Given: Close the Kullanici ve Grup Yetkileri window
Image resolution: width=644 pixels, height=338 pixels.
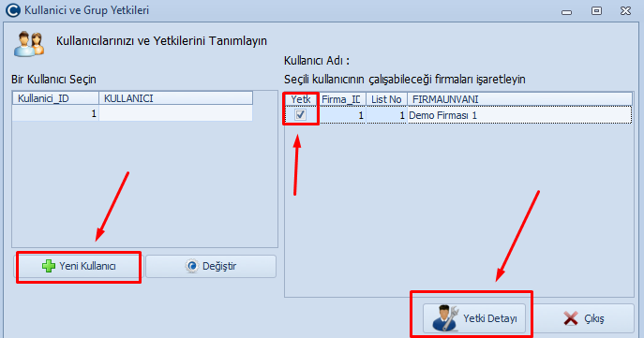Looking at the screenshot, I should point(625,11).
